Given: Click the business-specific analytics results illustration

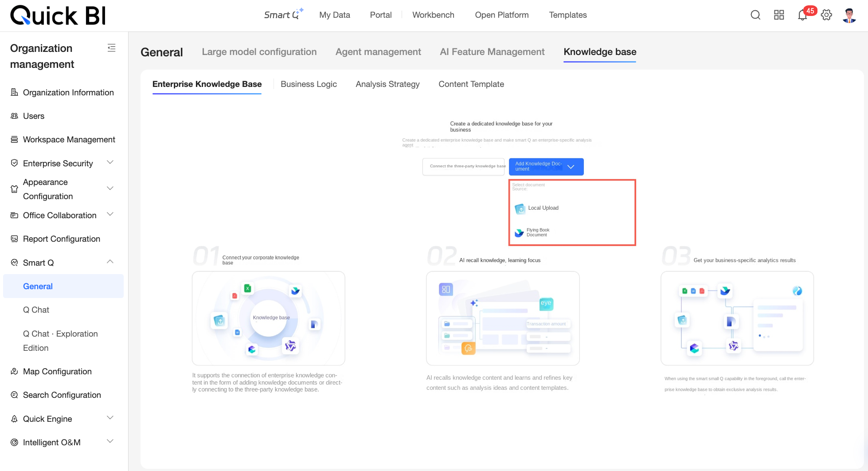Looking at the screenshot, I should [x=737, y=318].
